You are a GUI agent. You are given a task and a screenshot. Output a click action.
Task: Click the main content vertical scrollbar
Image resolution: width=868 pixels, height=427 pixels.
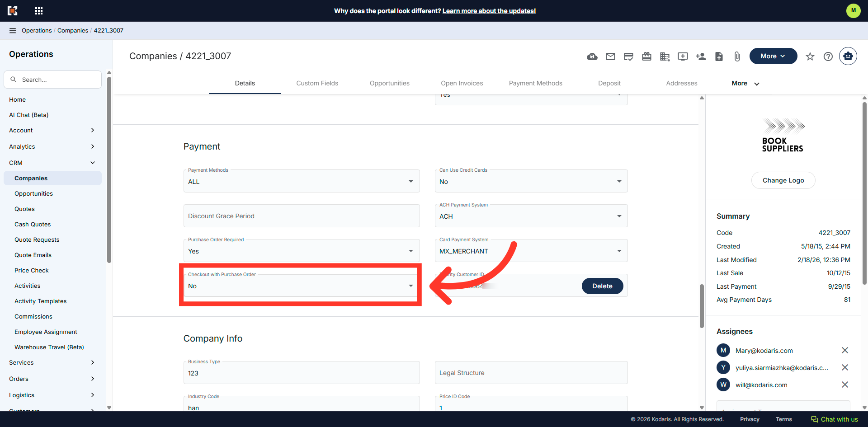[702, 306]
